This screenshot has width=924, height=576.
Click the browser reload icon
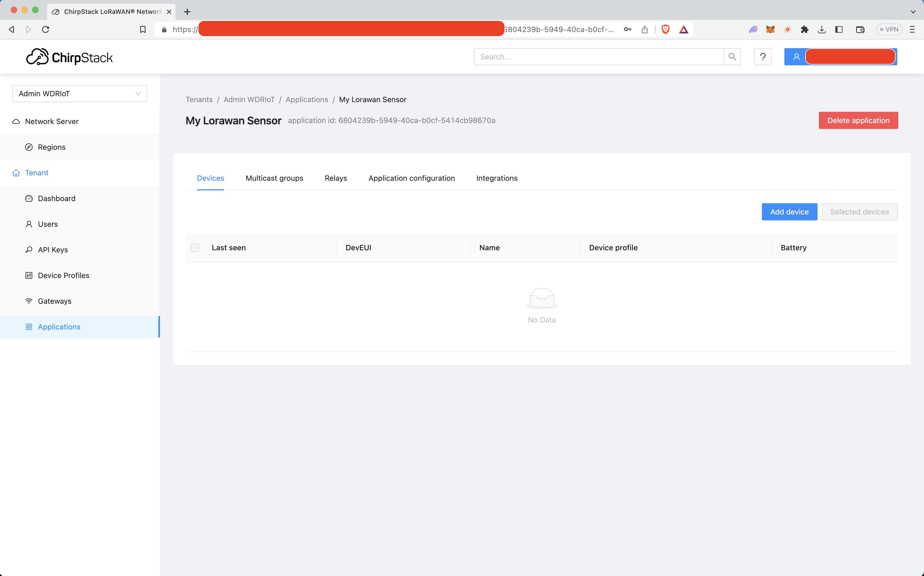[46, 29]
